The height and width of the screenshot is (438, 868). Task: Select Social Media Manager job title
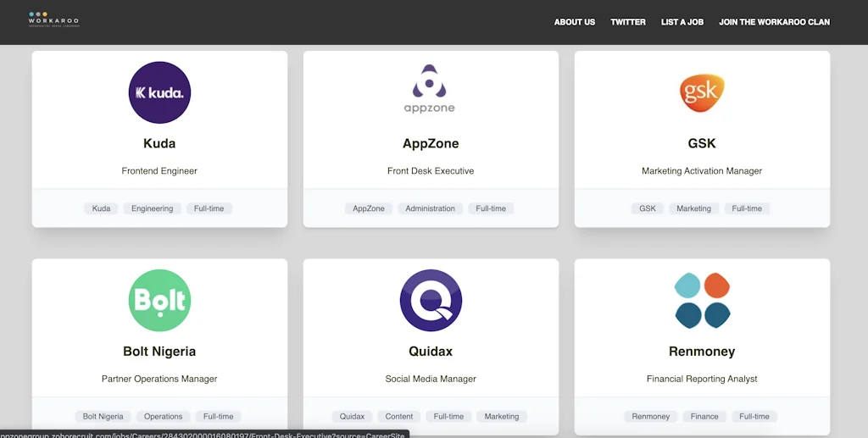tap(431, 379)
